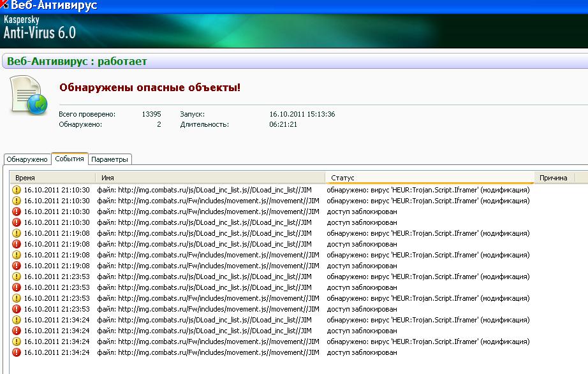
Task: Click the Kaspersky icon in the window title bar
Action: point(4,4)
